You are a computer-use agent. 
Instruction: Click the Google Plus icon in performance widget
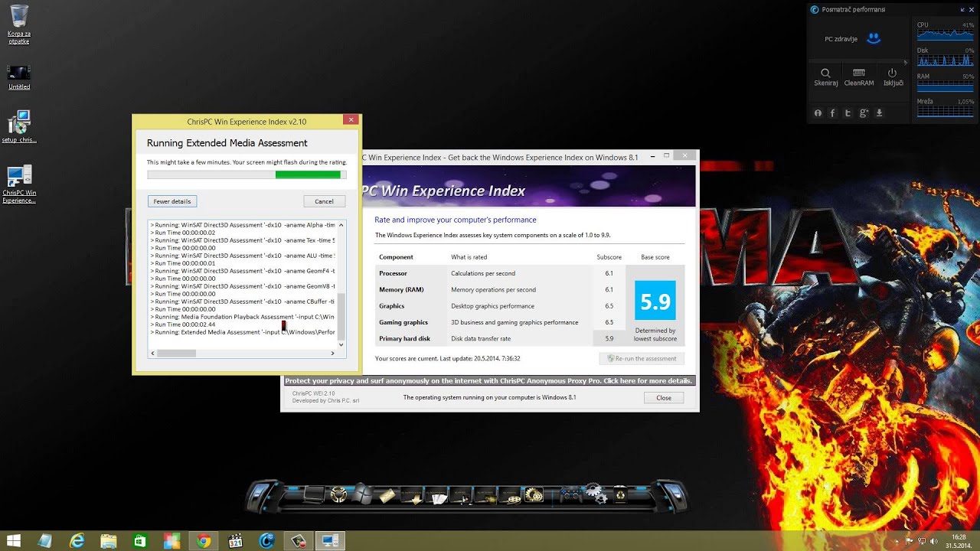point(864,112)
